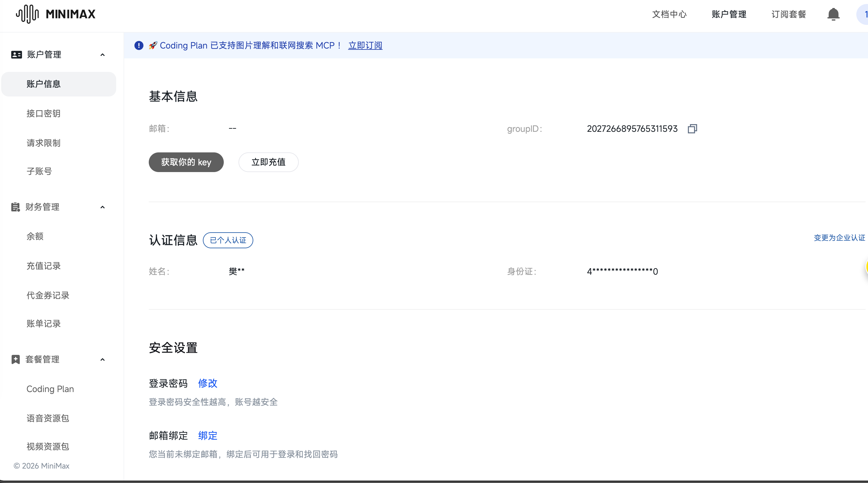Click the 立即订阅 banner link

tap(365, 45)
